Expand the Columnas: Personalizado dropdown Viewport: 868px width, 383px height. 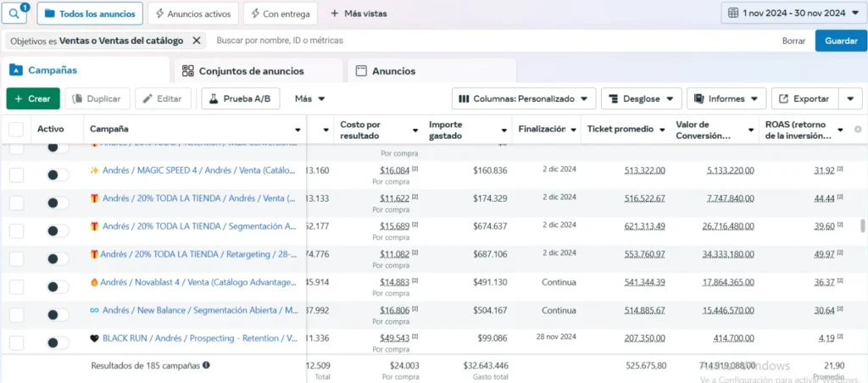tap(523, 99)
